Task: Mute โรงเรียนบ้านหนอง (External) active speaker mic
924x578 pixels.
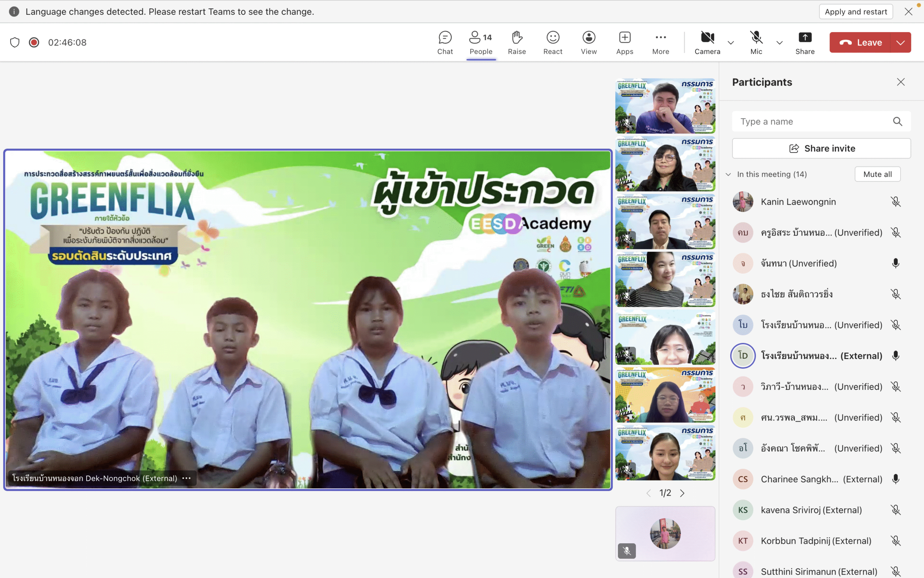Action: (x=895, y=356)
